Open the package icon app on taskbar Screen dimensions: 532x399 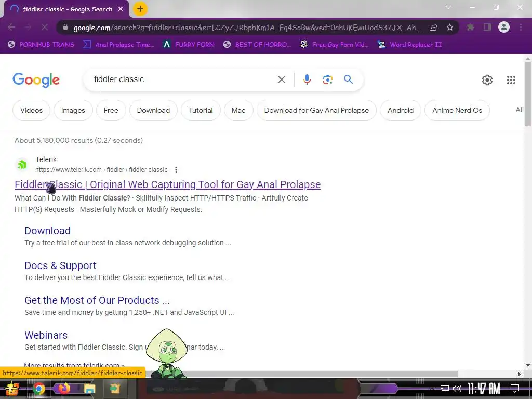pos(115,389)
